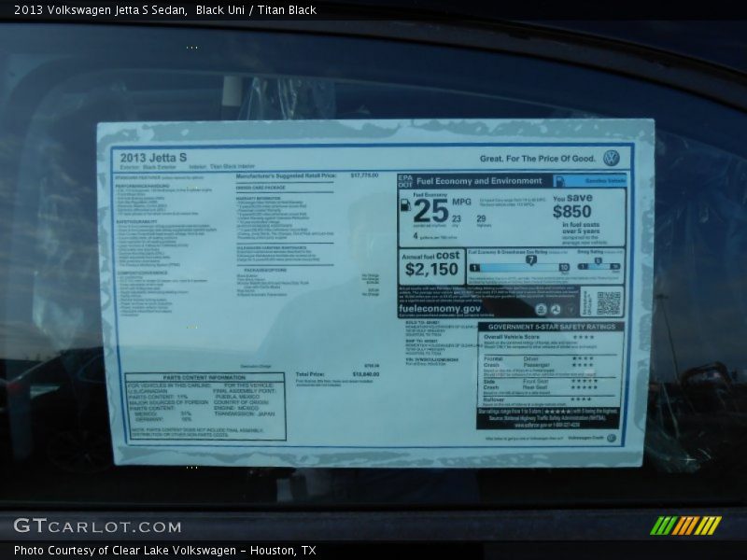The height and width of the screenshot is (560, 747).
Task: Click the '2013 Jetta S' heading
Action: point(153,158)
